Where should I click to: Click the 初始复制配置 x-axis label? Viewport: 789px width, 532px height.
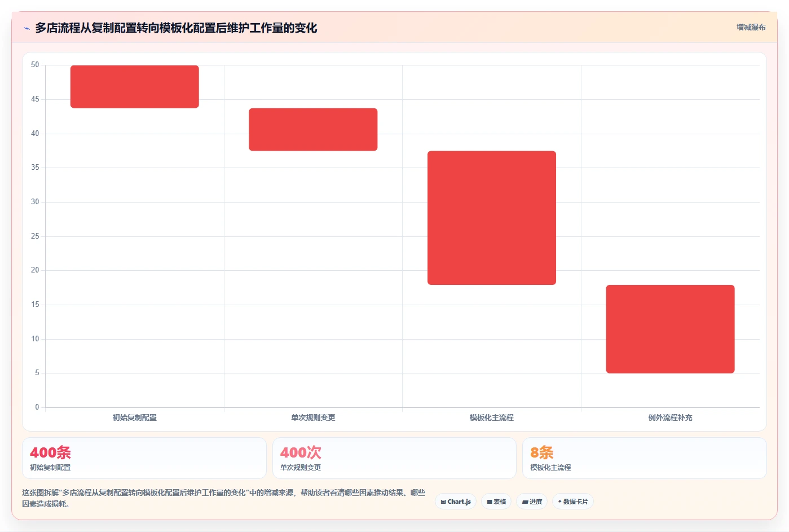coord(135,417)
